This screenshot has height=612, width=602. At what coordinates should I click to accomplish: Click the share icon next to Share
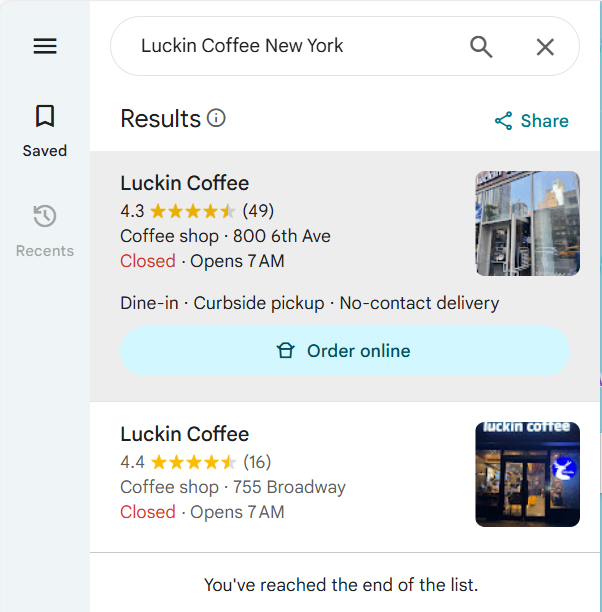[x=504, y=121]
